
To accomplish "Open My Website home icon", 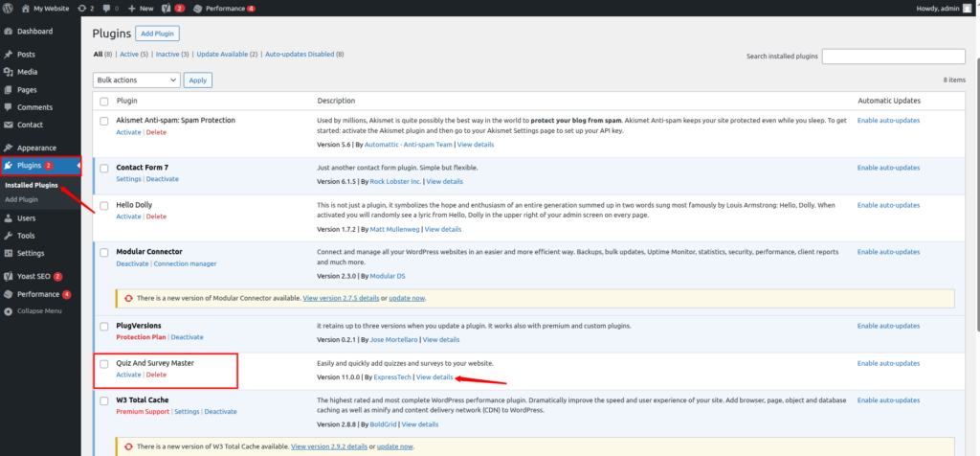I will coord(26,9).
